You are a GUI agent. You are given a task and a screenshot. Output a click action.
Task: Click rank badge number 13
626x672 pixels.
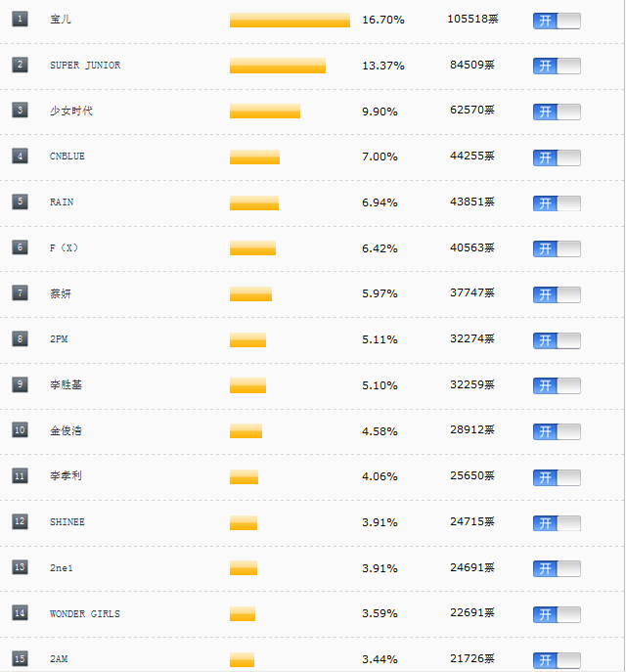20,567
